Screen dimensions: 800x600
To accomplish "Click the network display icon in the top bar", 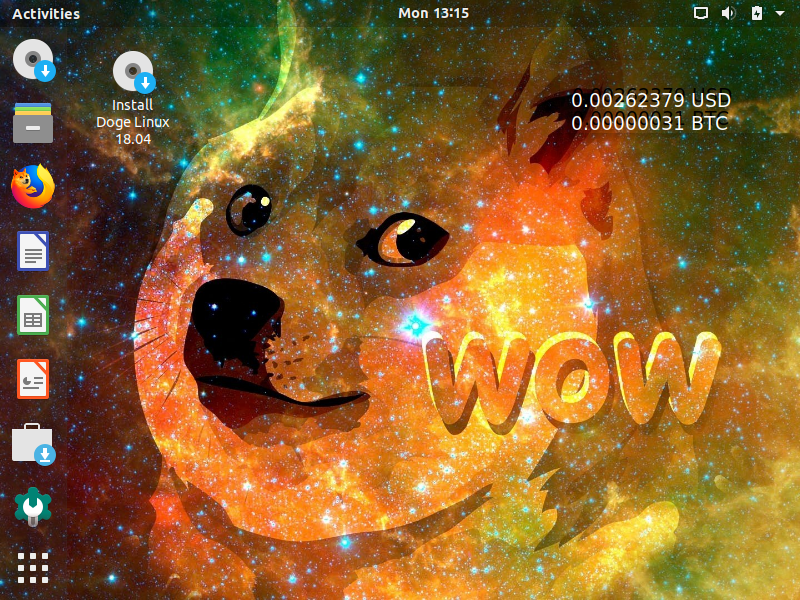I will click(x=701, y=13).
